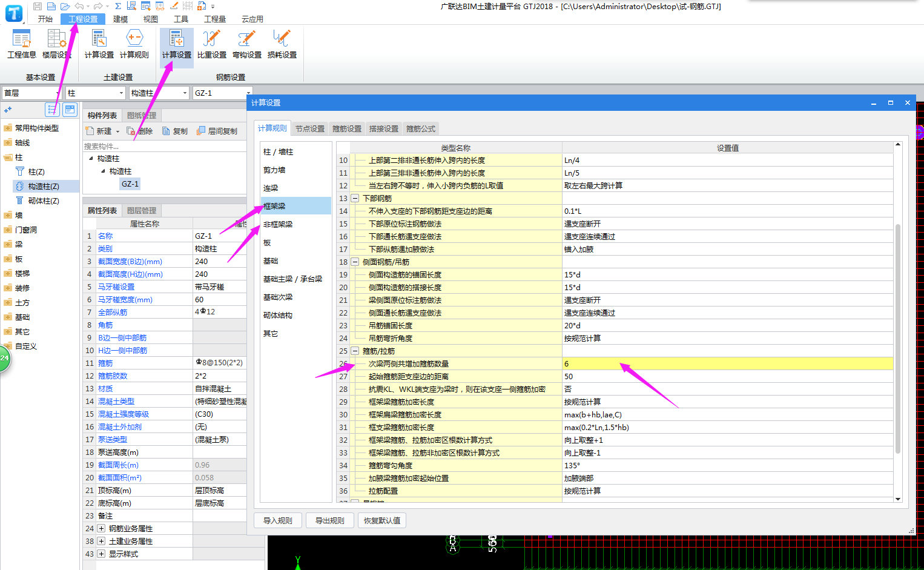Open the 视图 ribbon tab
924x570 pixels.
tap(151, 19)
